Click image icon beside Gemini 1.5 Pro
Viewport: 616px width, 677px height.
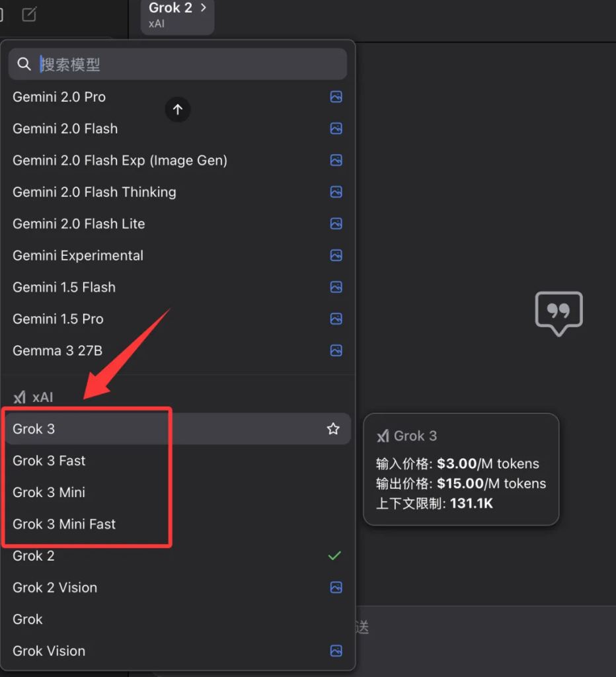point(336,319)
